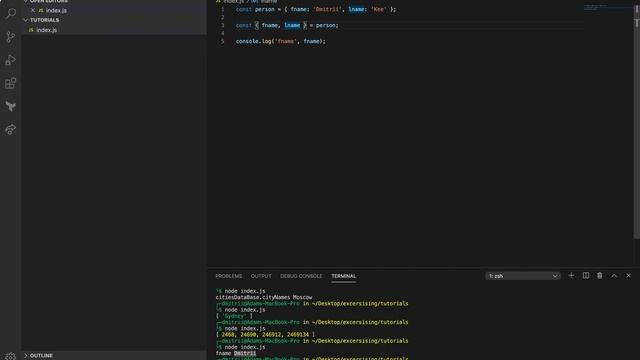Kill terminal with trash icon
Screen dimensions: 640x360
(x=600, y=276)
